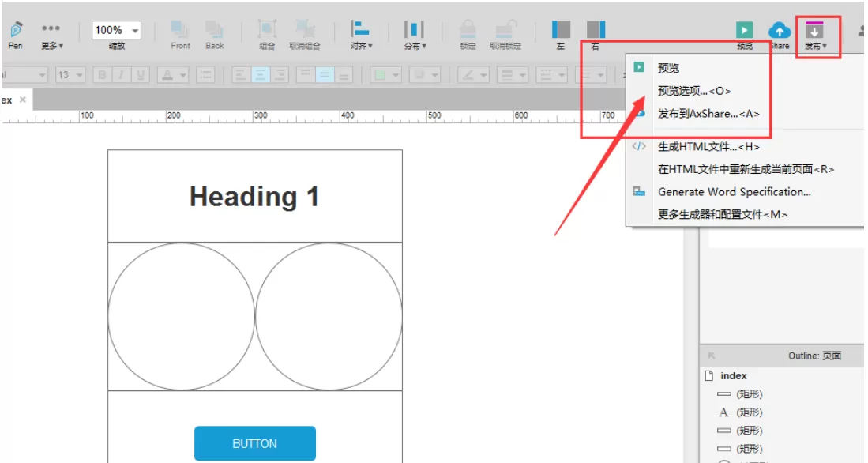Choose 预览 from the publish menu
The width and height of the screenshot is (868, 463).
pos(668,68)
